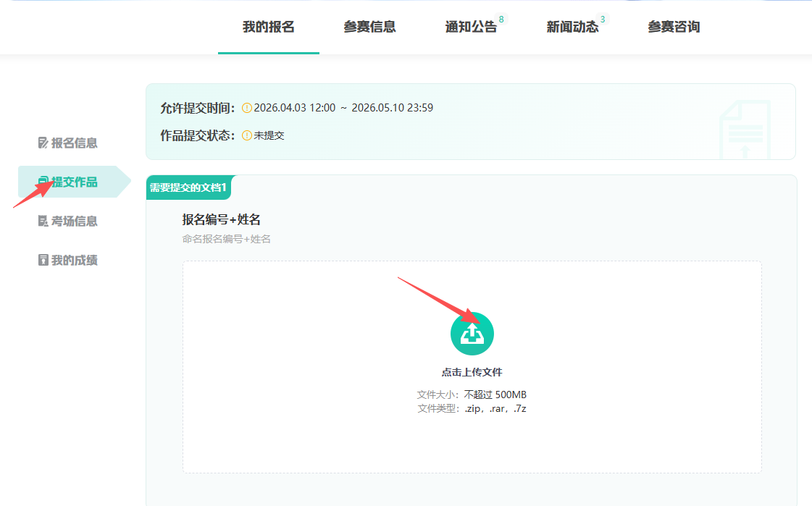Click the notification badge showing 8
The height and width of the screenshot is (506, 812).
(x=501, y=19)
